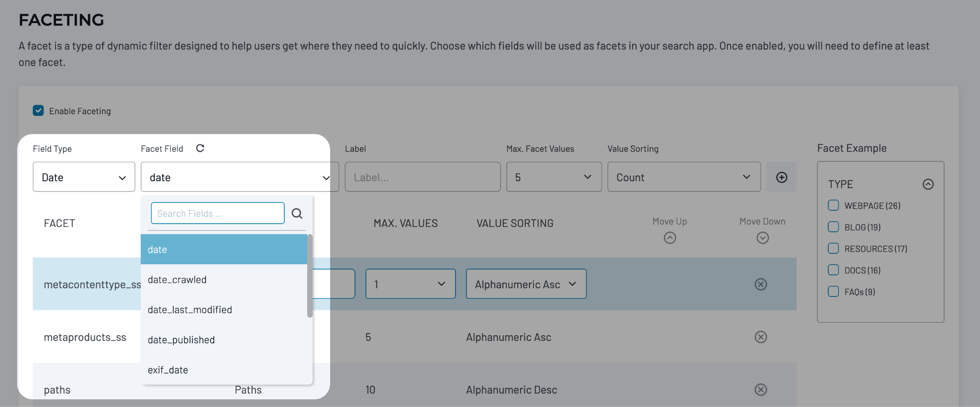Click Alphanumeric Desc sorting value
The width and height of the screenshot is (980, 407).
(512, 390)
